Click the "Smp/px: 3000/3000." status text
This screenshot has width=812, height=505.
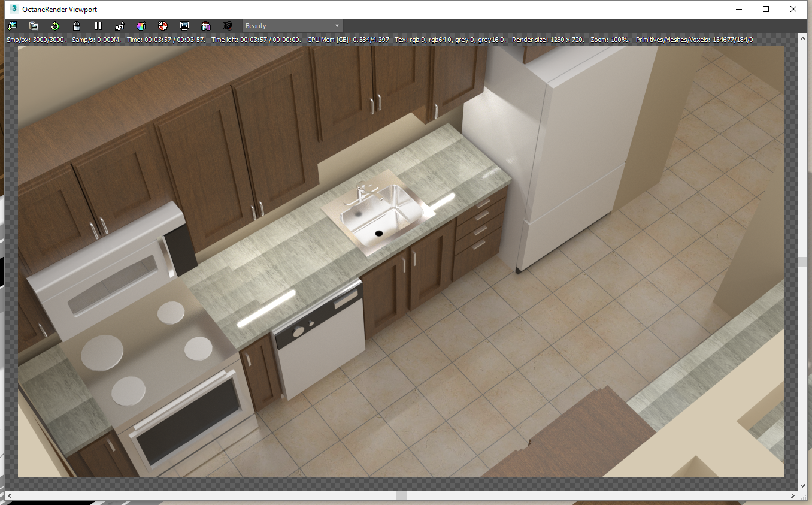point(36,40)
